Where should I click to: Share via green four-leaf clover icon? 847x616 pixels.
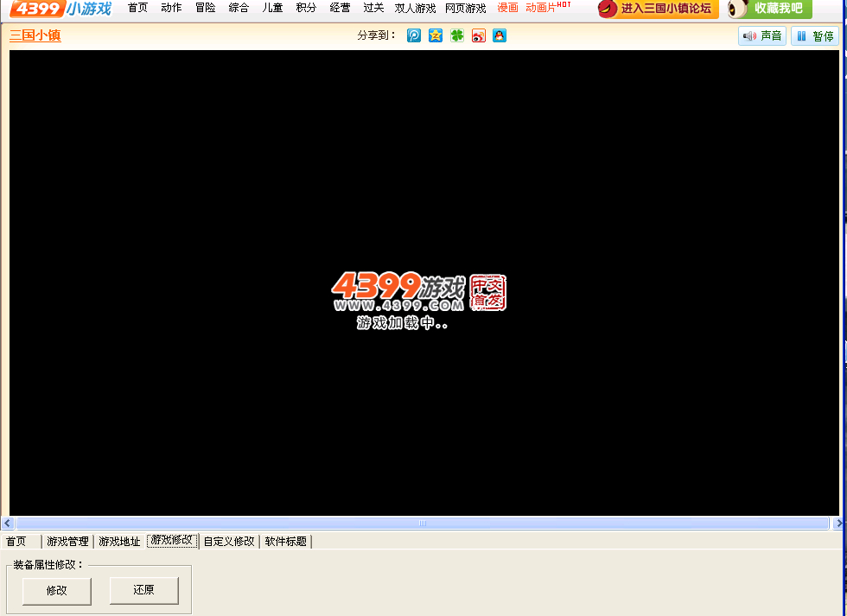(457, 35)
